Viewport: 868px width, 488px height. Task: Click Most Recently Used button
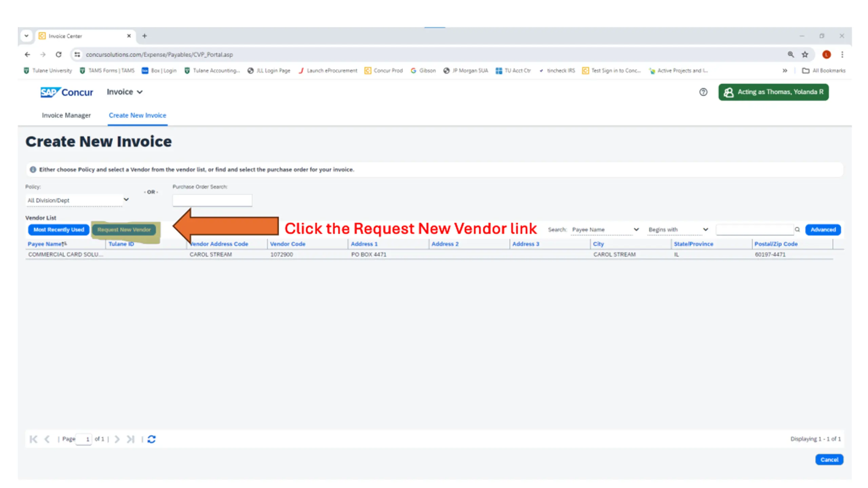click(59, 230)
